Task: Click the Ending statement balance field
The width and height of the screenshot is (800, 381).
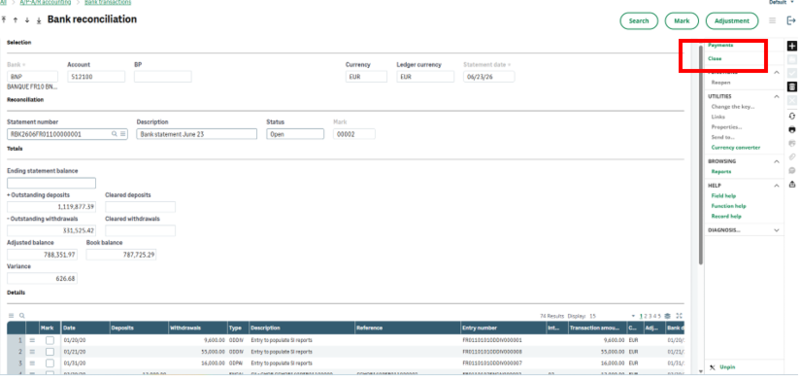Action: click(52, 183)
